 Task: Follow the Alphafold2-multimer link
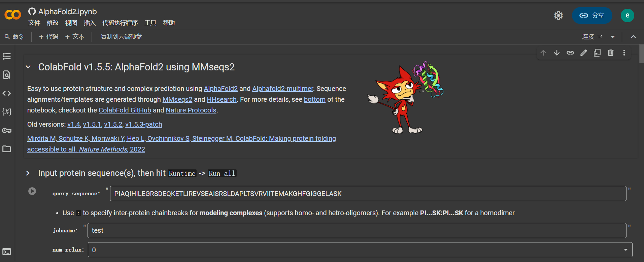(x=283, y=89)
